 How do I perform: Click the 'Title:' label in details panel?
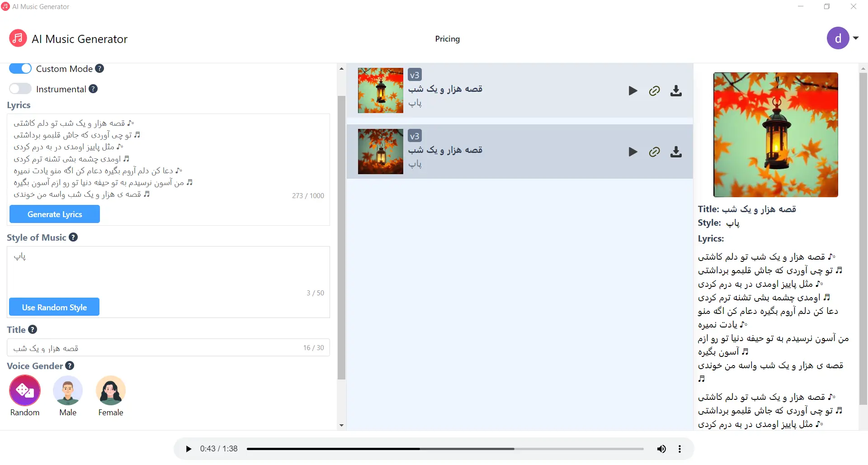pos(708,209)
